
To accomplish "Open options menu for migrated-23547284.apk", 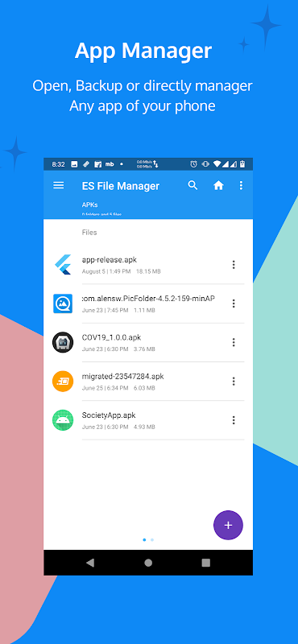I will [x=234, y=381].
